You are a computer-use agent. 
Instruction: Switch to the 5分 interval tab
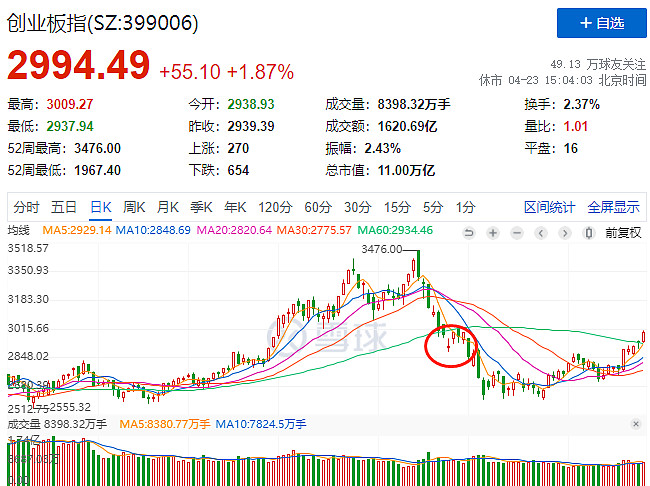click(433, 207)
